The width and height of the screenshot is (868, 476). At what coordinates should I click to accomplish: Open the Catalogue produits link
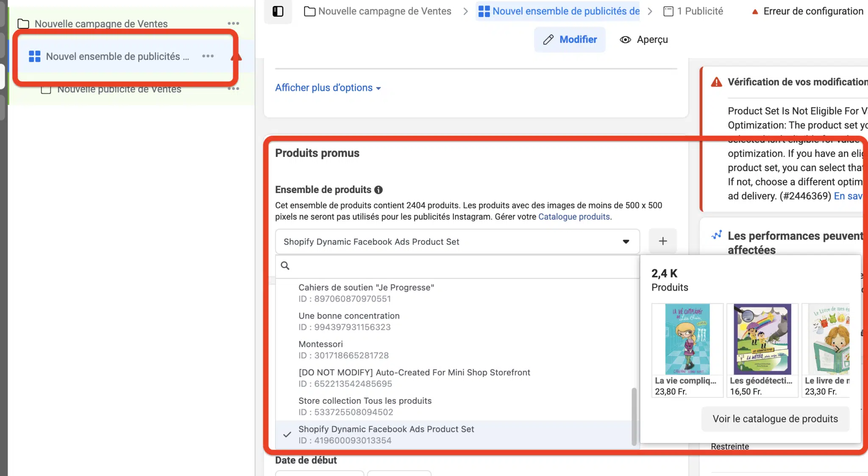click(x=574, y=217)
